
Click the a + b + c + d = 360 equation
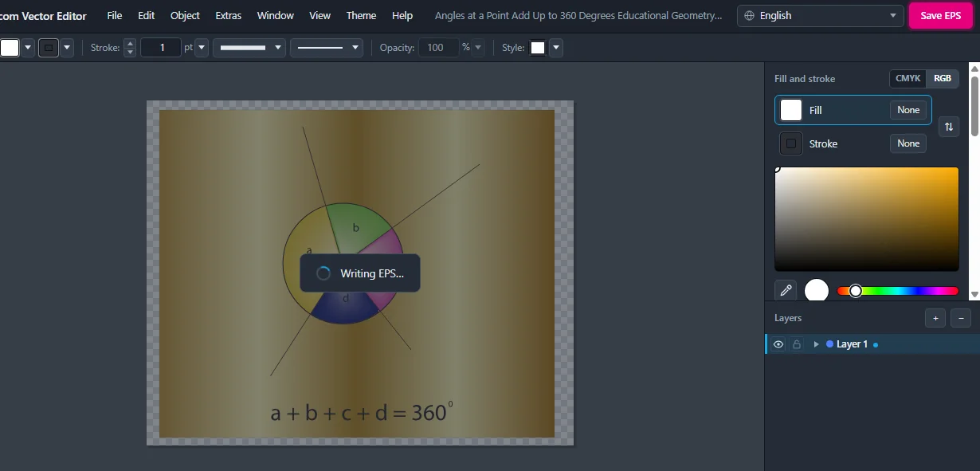(x=362, y=412)
